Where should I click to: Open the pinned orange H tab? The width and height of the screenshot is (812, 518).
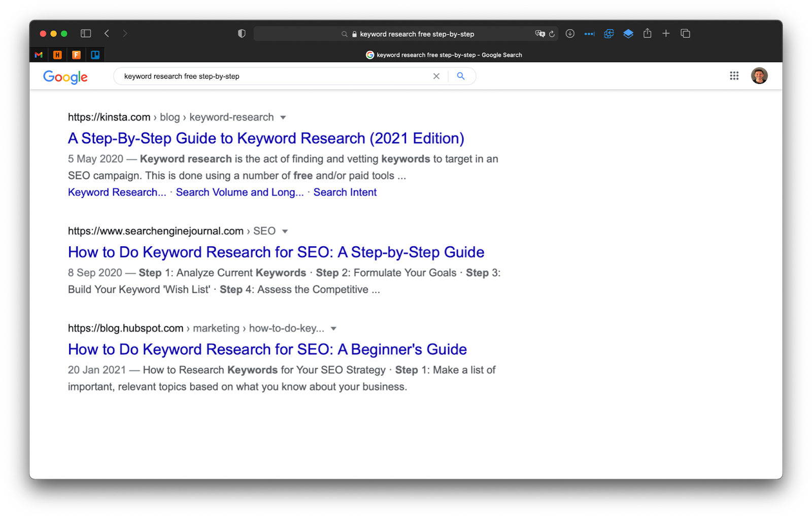[57, 55]
